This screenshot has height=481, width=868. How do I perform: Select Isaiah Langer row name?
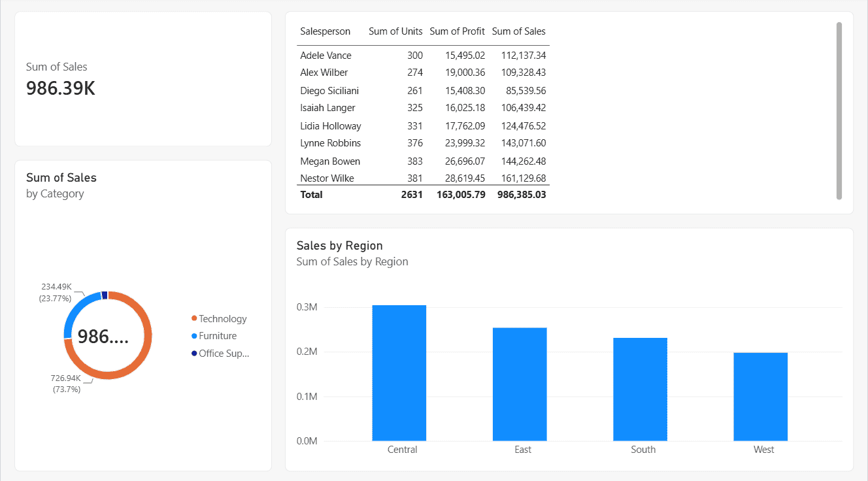coord(327,108)
